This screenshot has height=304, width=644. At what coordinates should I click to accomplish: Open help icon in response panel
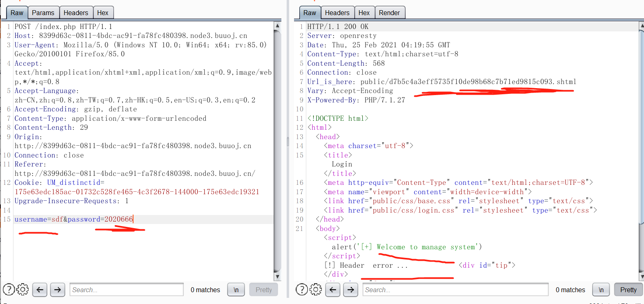(x=301, y=290)
